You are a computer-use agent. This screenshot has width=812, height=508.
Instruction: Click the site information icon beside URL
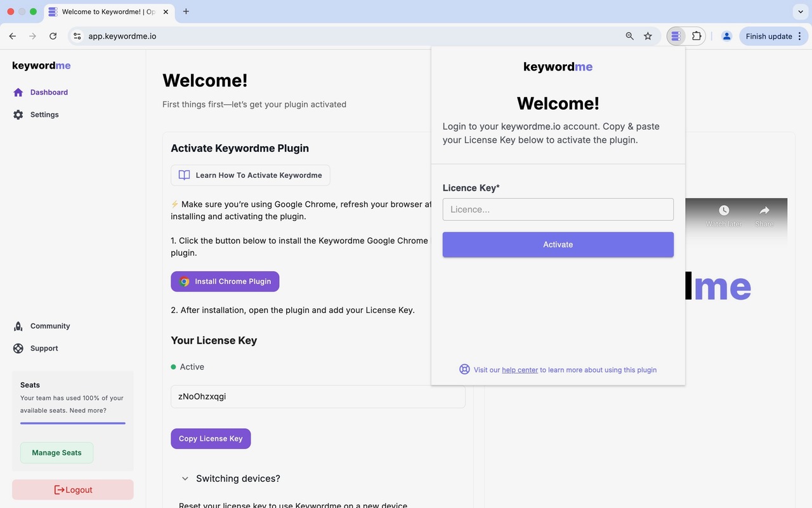pyautogui.click(x=77, y=36)
